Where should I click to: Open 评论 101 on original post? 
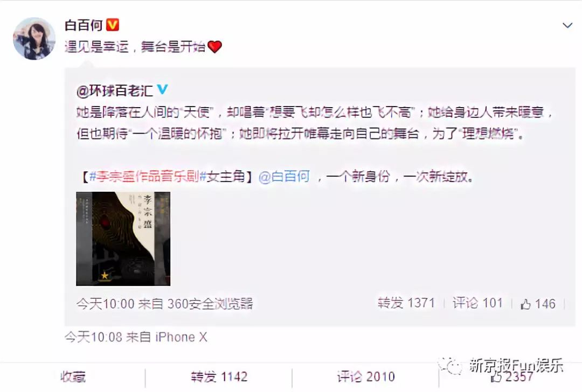point(477,303)
